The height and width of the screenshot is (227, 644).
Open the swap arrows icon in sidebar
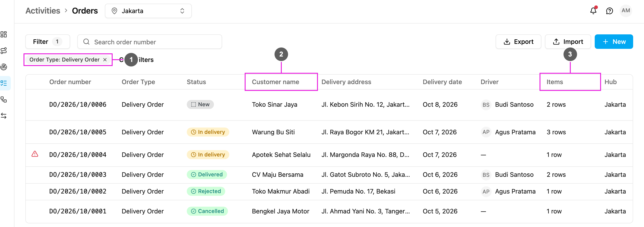tap(4, 116)
